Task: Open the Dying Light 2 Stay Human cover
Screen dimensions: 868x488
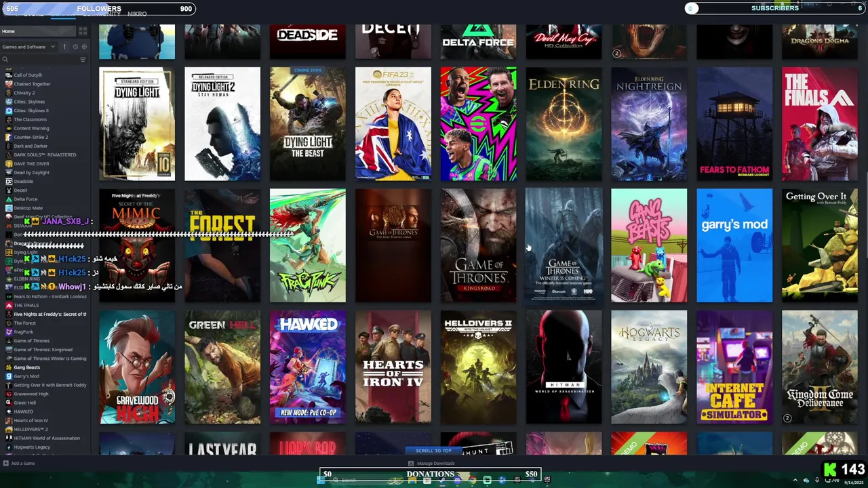Action: [x=222, y=124]
